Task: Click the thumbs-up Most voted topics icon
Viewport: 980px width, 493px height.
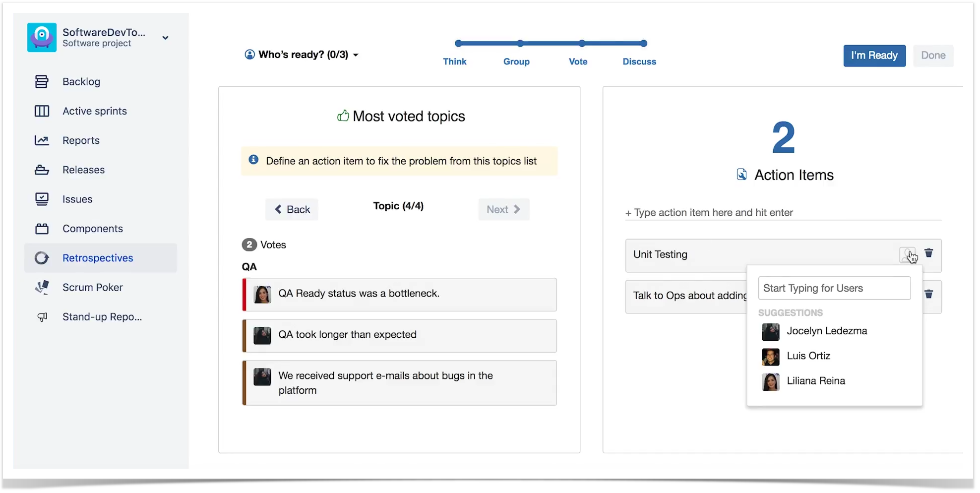Action: 343,116
